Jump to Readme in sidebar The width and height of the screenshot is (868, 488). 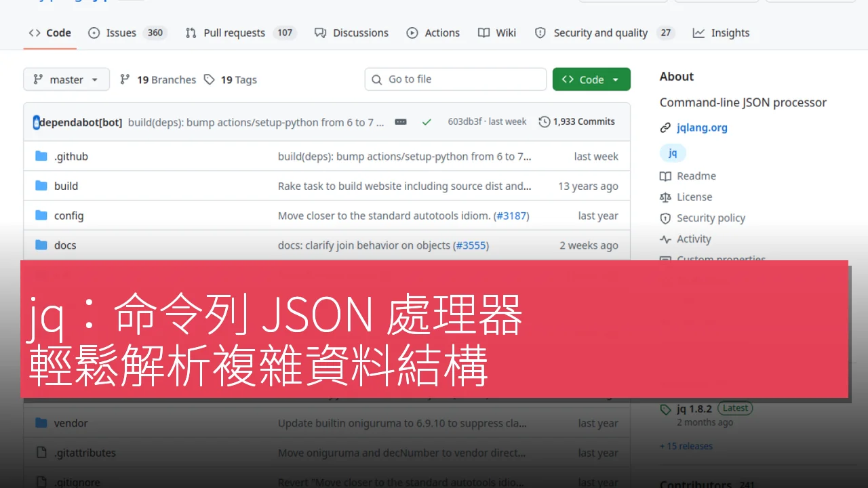696,176
